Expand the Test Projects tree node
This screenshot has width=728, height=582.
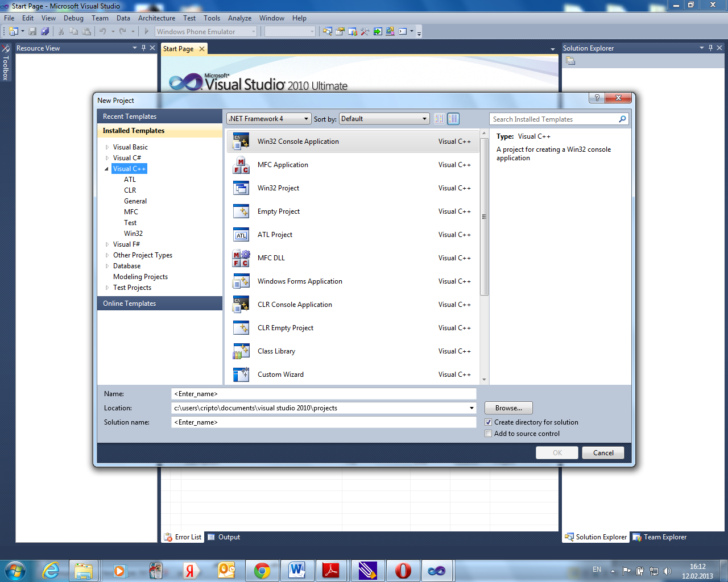(x=107, y=288)
